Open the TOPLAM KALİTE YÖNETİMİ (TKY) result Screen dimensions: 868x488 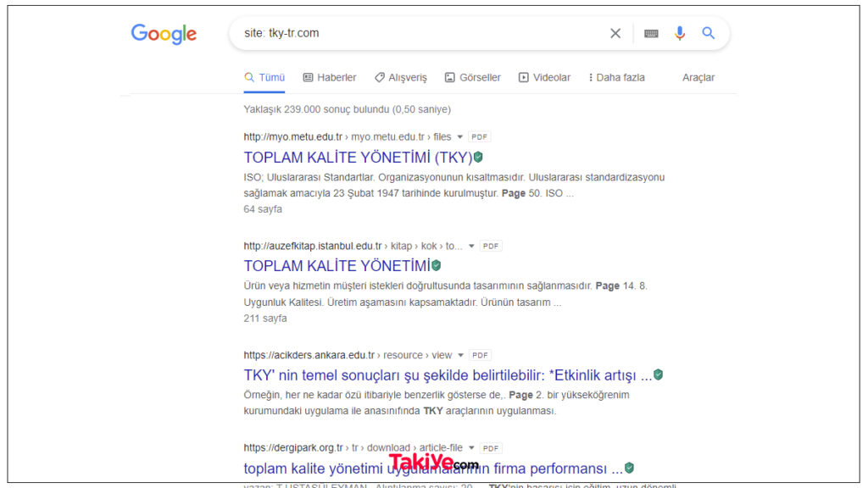point(358,158)
